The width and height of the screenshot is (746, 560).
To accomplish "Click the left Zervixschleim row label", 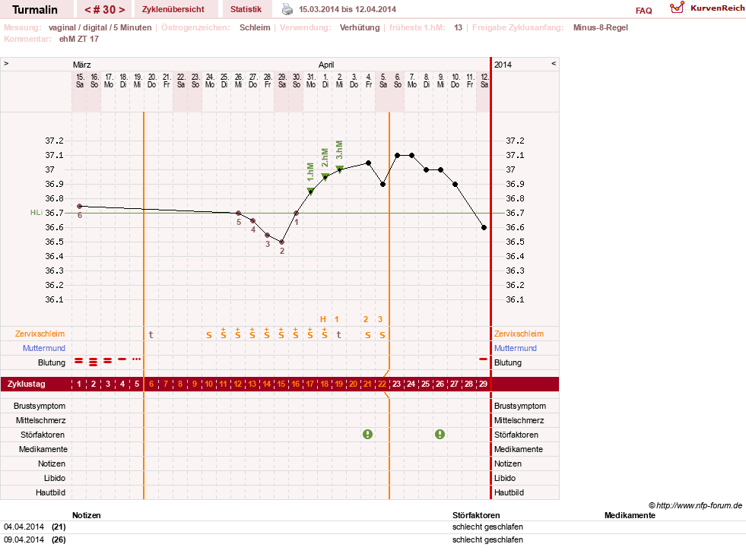I will pyautogui.click(x=40, y=334).
